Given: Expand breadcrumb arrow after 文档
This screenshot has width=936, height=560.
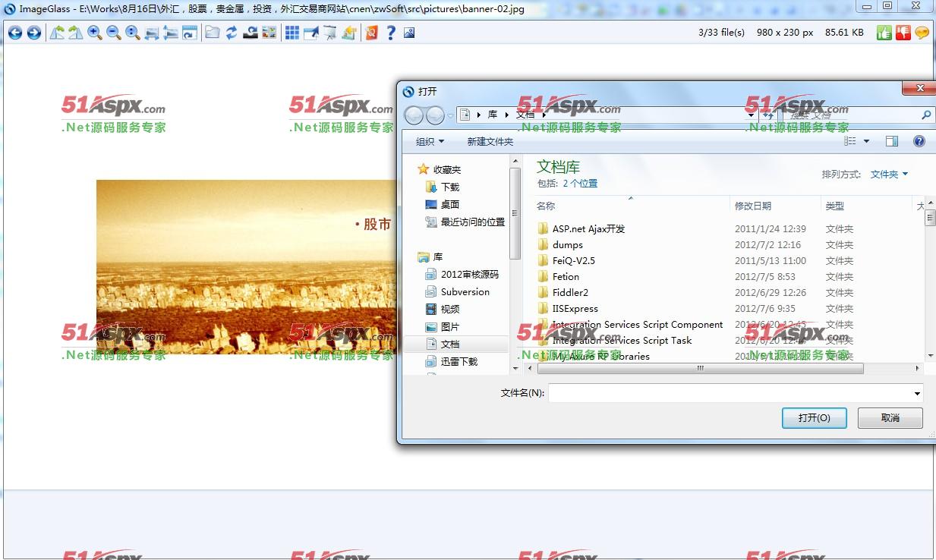Looking at the screenshot, I should coord(544,115).
